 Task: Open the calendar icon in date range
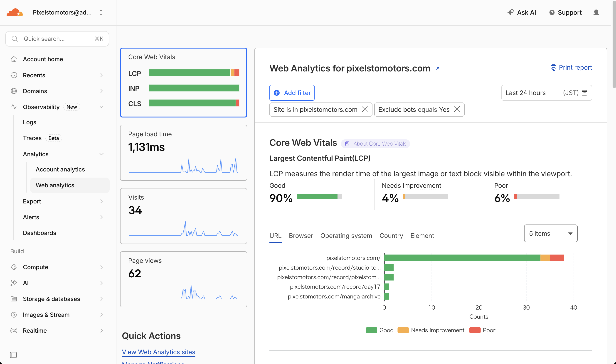[x=584, y=93]
